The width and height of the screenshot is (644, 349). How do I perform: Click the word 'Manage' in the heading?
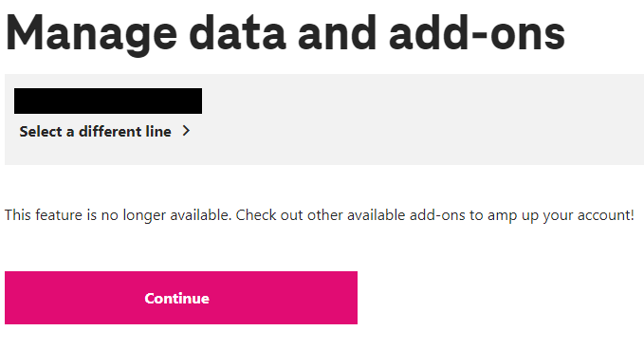91,35
